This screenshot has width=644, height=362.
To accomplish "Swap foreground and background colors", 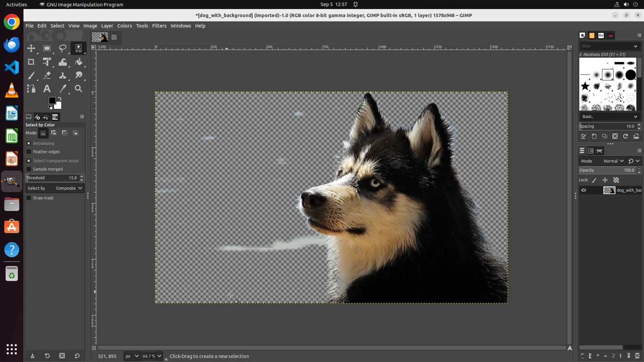I will (x=59, y=99).
